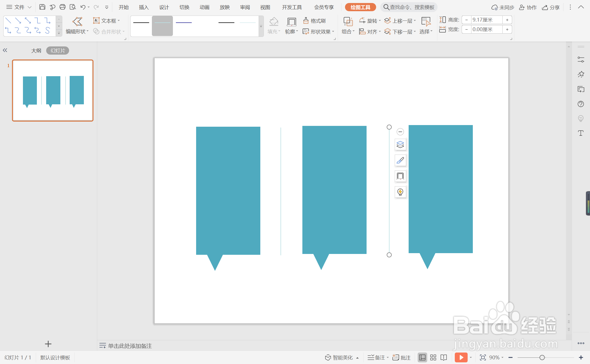Open the Print Preview icon
This screenshot has height=364, width=590.
[x=73, y=7]
